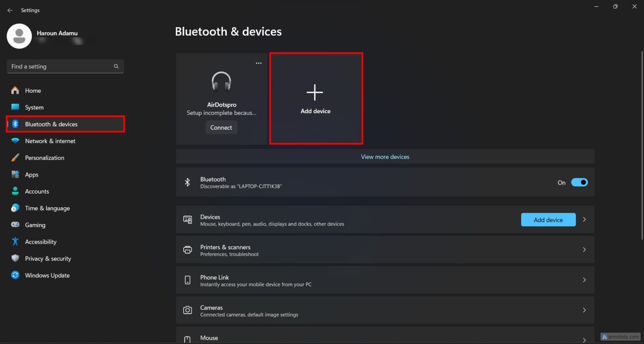Click the Accessibility figure icon
The height and width of the screenshot is (344, 644).
click(x=15, y=242)
